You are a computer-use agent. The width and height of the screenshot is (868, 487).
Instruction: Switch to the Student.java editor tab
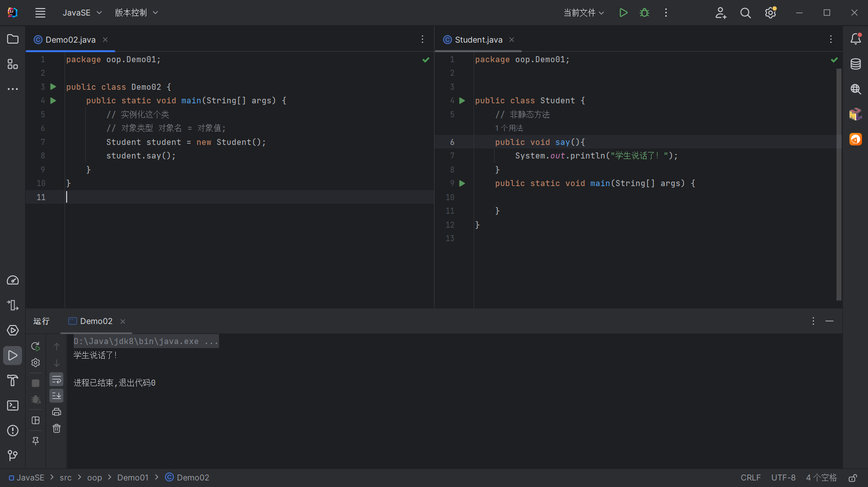(478, 40)
